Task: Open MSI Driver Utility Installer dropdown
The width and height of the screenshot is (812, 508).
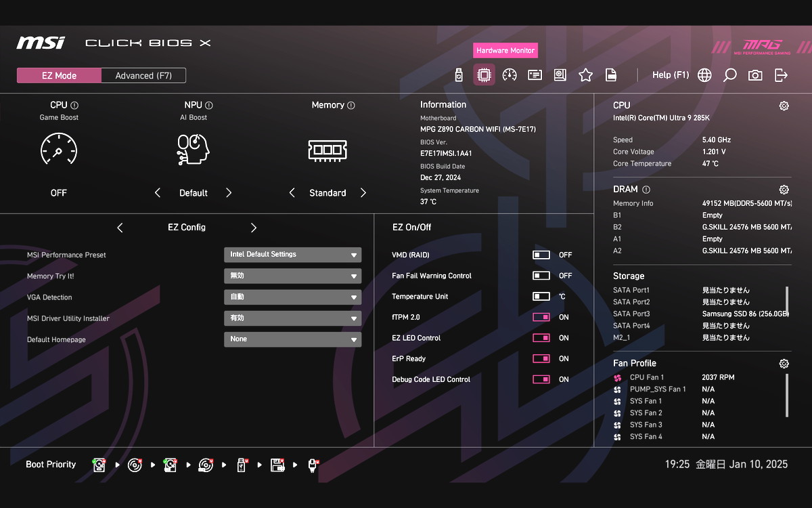Action: tap(293, 318)
